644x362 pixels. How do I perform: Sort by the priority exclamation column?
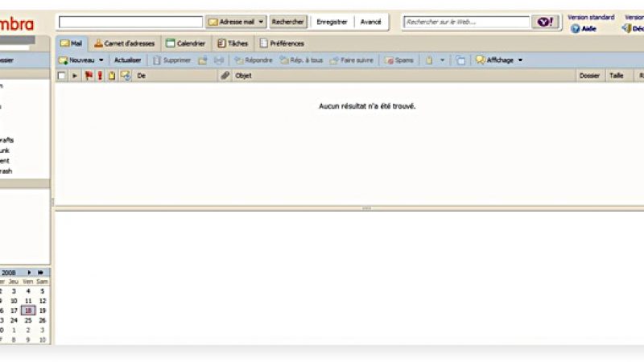click(100, 76)
